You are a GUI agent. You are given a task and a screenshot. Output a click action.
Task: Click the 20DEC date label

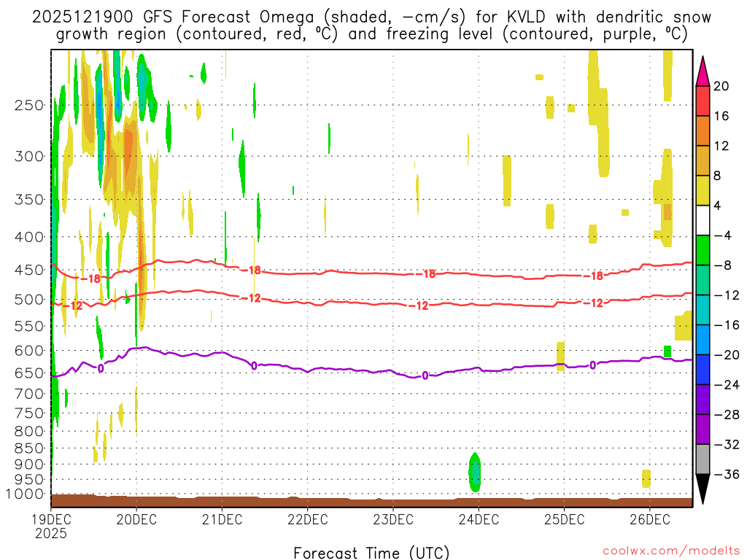[136, 519]
